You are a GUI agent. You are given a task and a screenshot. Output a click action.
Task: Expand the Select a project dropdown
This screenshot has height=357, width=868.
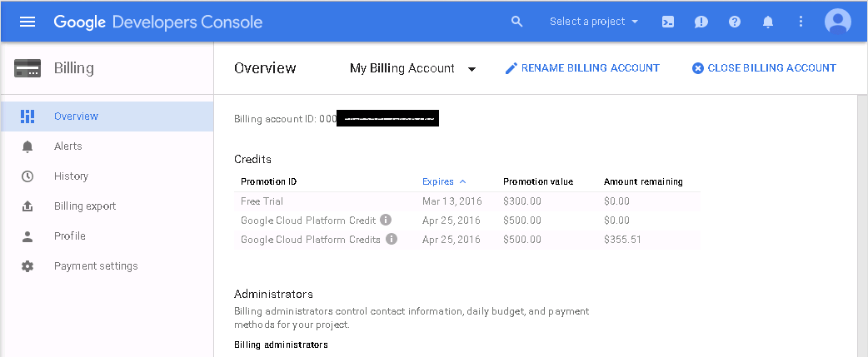(594, 22)
